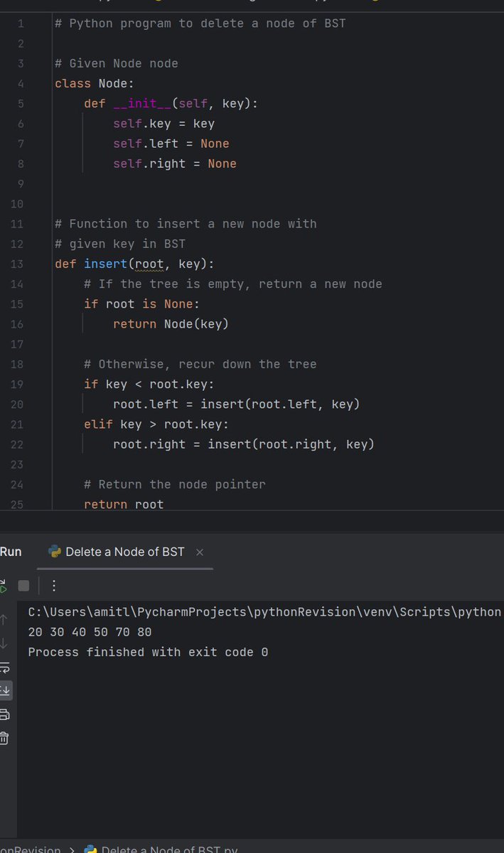This screenshot has width=504, height=853.
Task: Click gutter line number 19
Action: click(17, 385)
